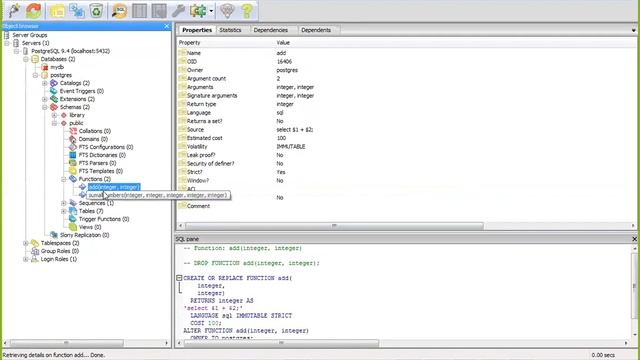This screenshot has height=360, width=640.
Task: Select Server Groups in the tree
Action: (30, 35)
